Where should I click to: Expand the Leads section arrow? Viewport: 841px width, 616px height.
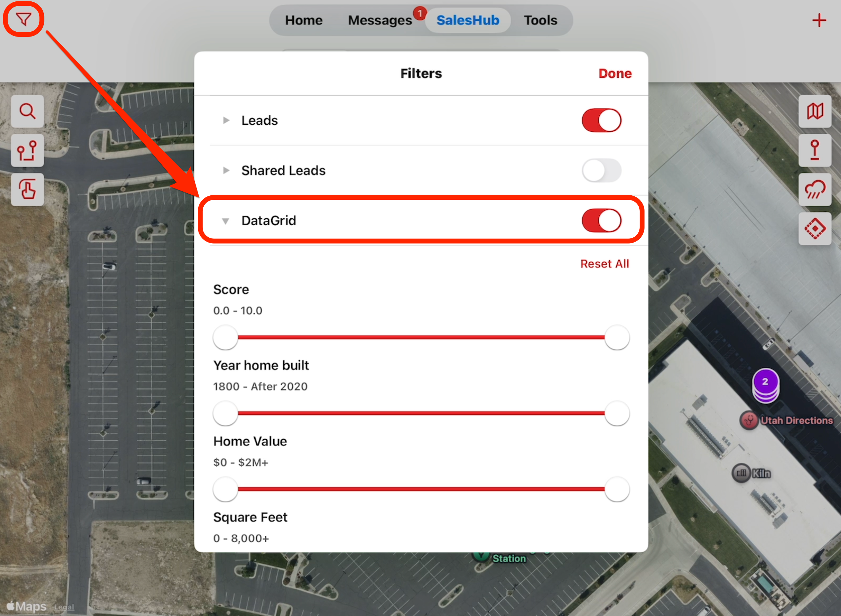click(226, 121)
